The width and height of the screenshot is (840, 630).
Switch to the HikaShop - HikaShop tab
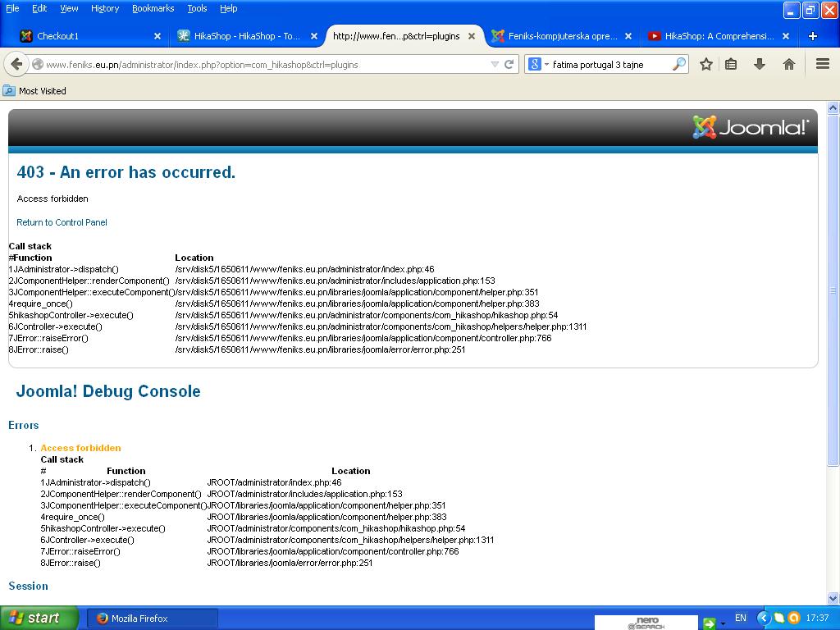[246, 36]
